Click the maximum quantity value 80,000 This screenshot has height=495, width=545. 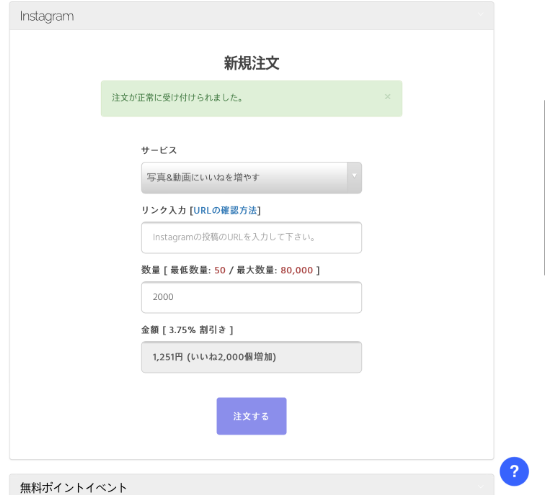click(296, 270)
